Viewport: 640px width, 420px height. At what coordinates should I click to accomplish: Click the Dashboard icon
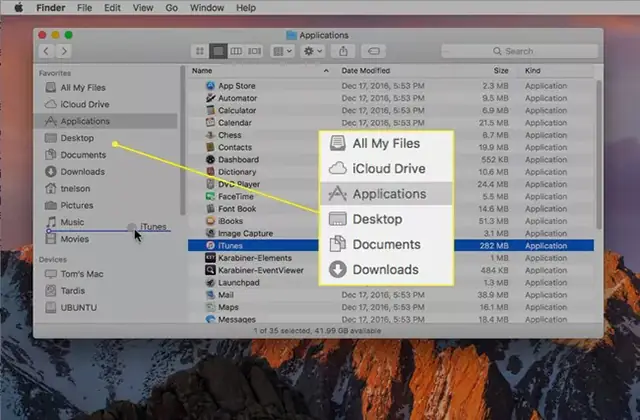click(x=210, y=159)
